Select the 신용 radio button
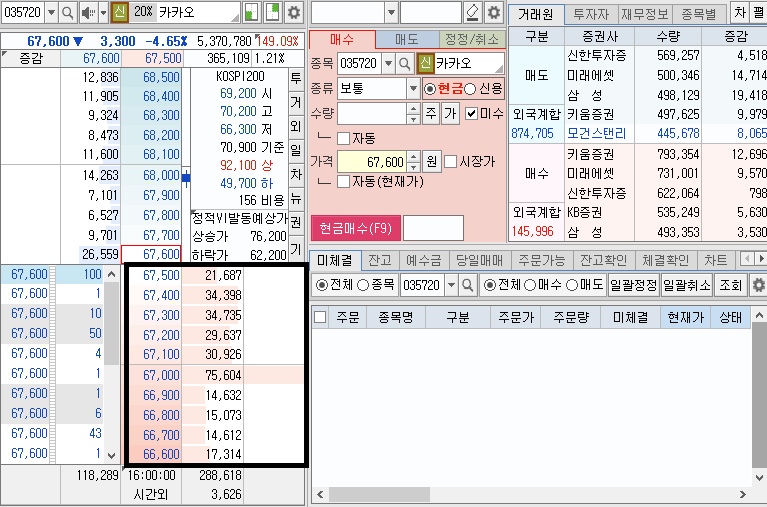The width and height of the screenshot is (767, 507). [x=470, y=89]
